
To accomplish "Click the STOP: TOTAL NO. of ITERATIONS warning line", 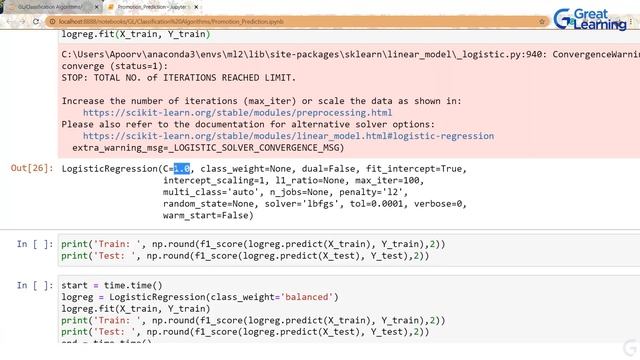I will click(178, 78).
